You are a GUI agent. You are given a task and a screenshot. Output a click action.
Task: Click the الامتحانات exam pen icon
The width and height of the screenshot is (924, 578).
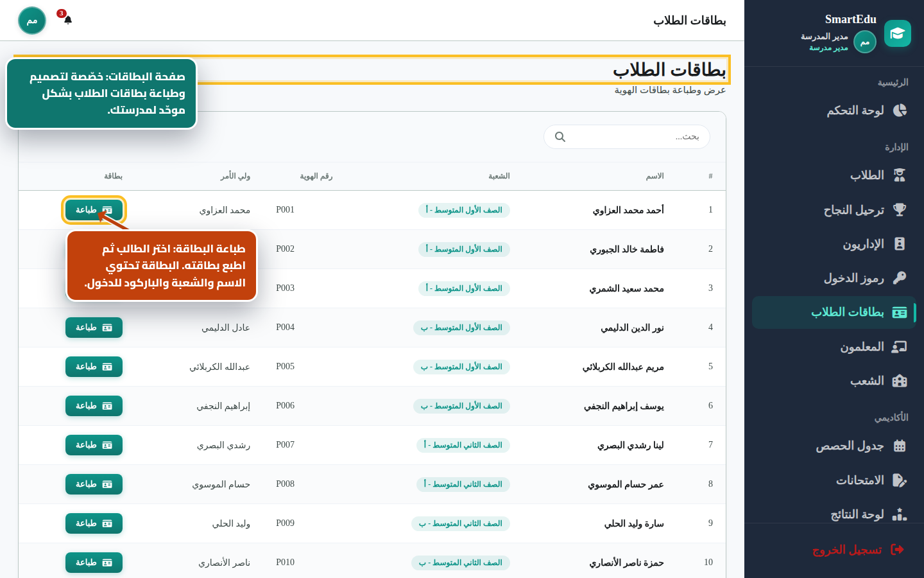pos(900,480)
